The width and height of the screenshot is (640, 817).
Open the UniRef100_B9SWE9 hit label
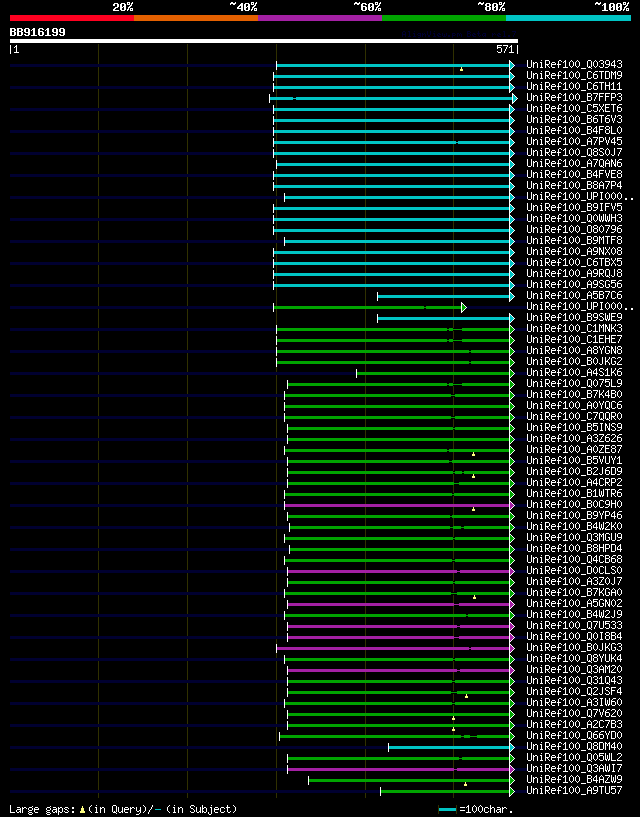pos(574,317)
